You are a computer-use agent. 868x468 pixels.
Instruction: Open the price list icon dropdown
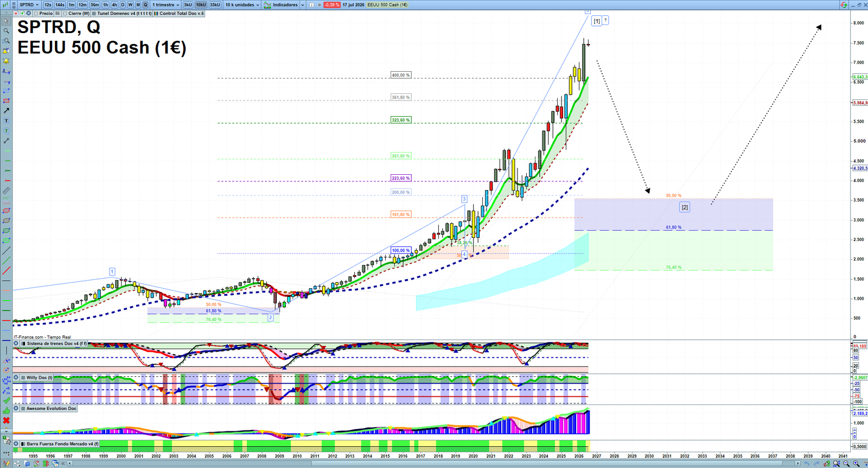[58, 14]
